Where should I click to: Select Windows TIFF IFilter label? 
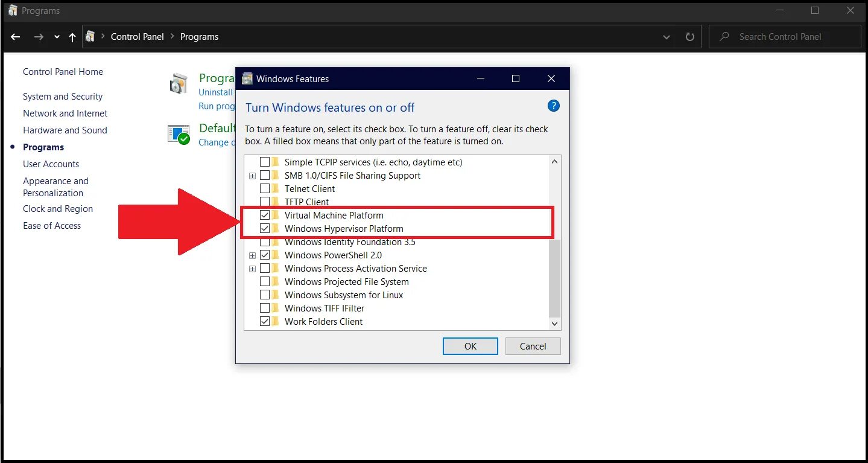[325, 308]
